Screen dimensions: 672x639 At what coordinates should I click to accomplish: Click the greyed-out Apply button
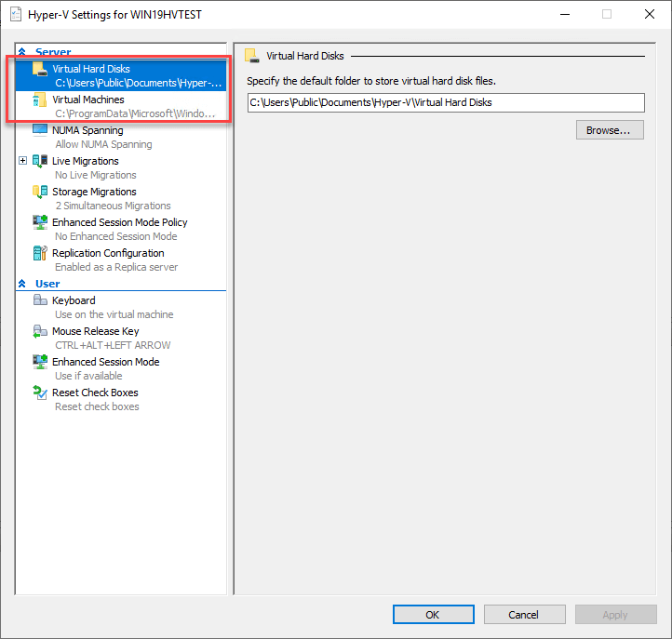point(616,615)
